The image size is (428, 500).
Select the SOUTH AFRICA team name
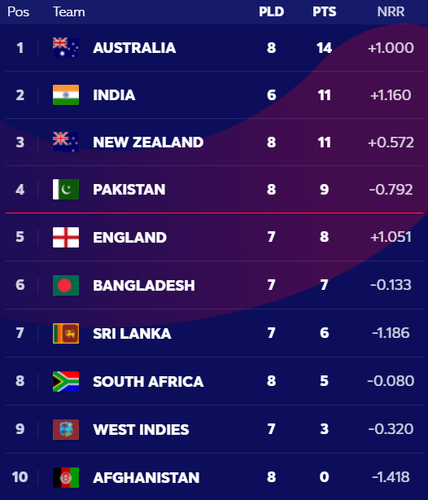148,382
